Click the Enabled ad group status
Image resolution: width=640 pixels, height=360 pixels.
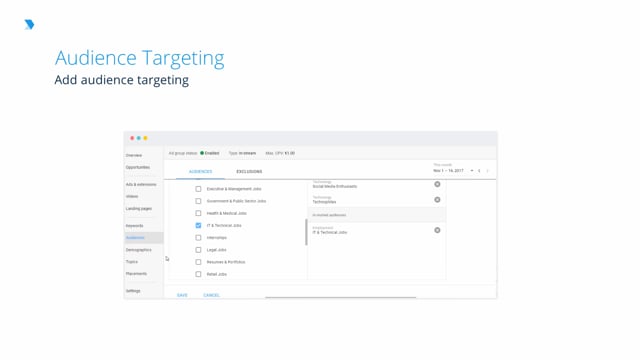click(x=210, y=153)
